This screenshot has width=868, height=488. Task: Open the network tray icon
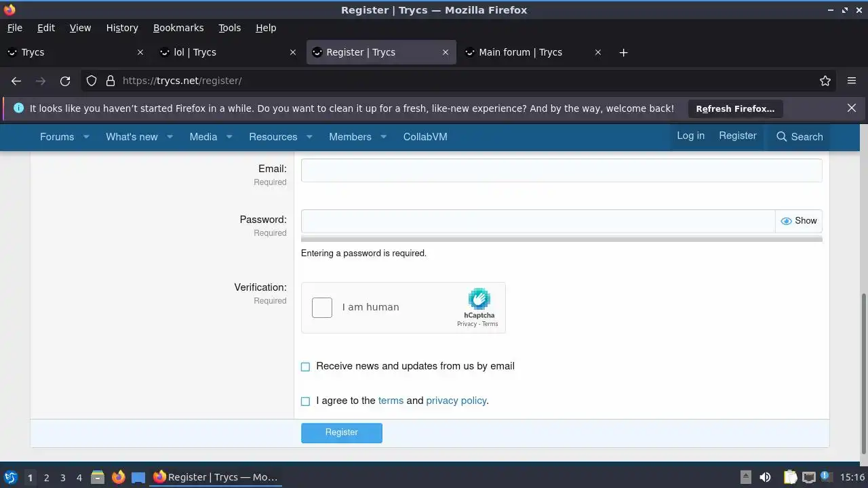point(808,477)
